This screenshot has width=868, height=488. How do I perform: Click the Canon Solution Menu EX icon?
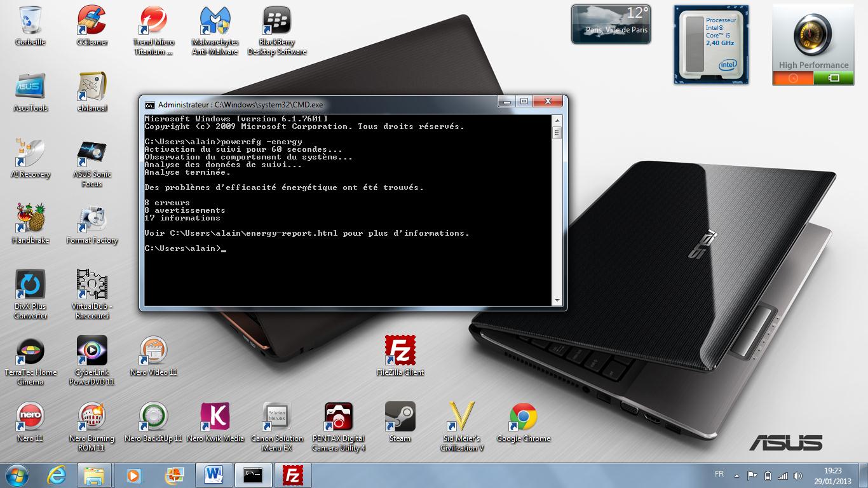[277, 427]
